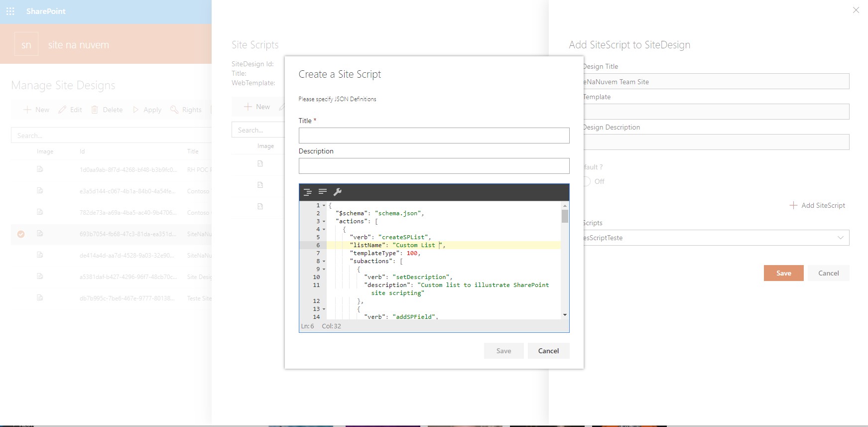Click Design Title field with NaNuvem Team Site
Viewport: 868px width, 427px height.
[716, 81]
